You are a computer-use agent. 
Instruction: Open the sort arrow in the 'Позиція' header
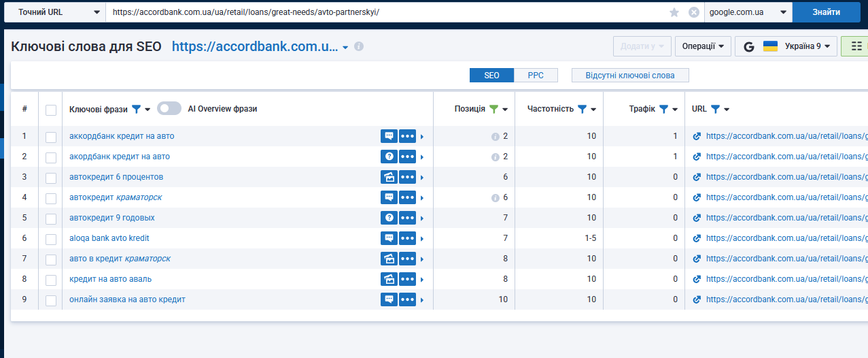pos(506,110)
